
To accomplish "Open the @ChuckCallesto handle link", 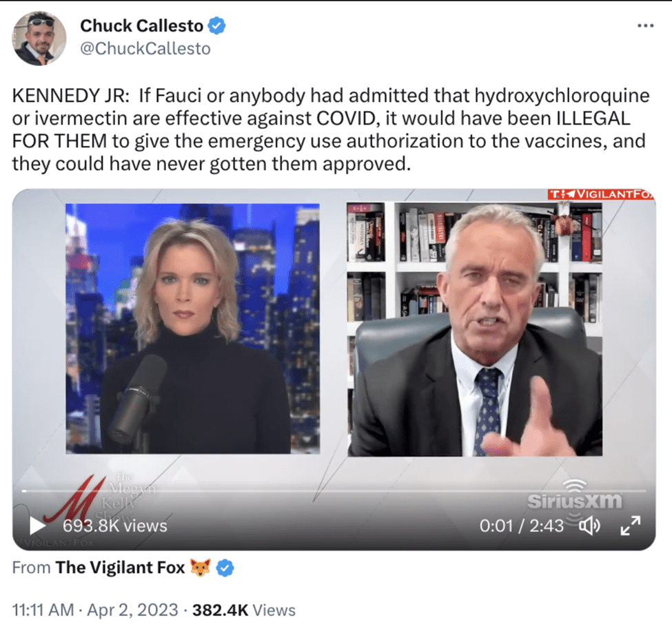I will (145, 48).
